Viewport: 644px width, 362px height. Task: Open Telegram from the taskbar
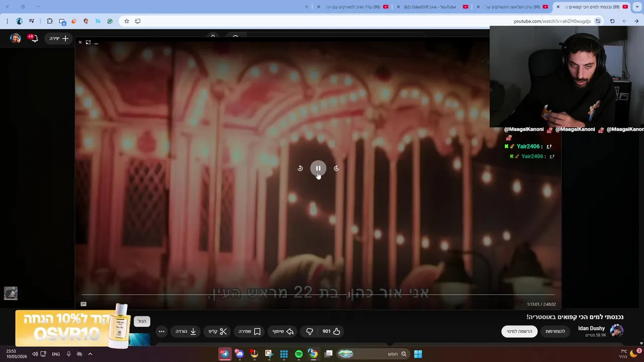click(225, 354)
